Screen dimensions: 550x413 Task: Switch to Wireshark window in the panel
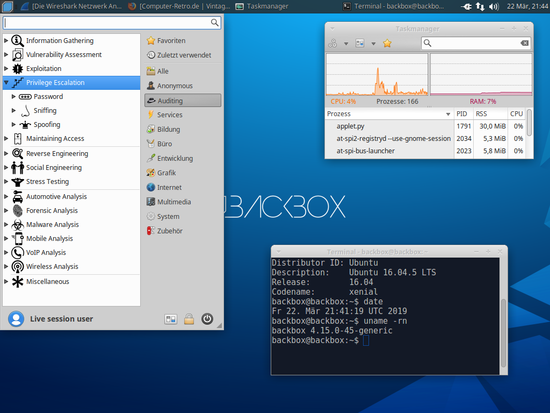[71, 6]
